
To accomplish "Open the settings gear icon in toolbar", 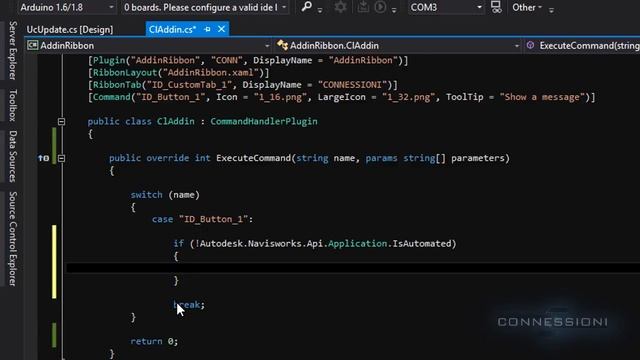I will click(x=340, y=7).
